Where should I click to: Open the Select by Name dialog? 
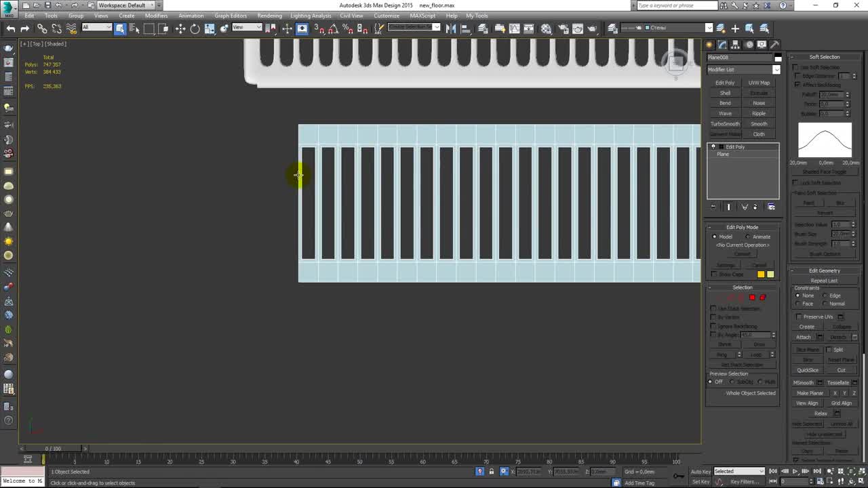pyautogui.click(x=134, y=28)
